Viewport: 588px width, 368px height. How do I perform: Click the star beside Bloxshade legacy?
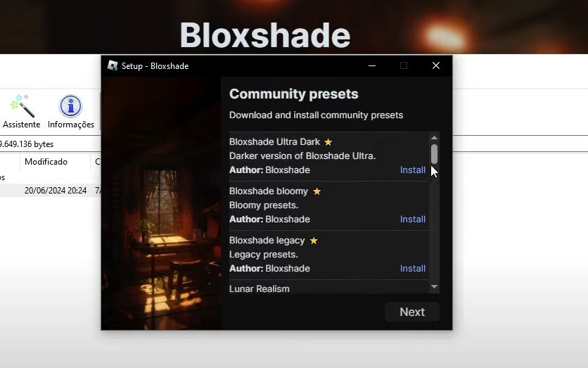[314, 241]
